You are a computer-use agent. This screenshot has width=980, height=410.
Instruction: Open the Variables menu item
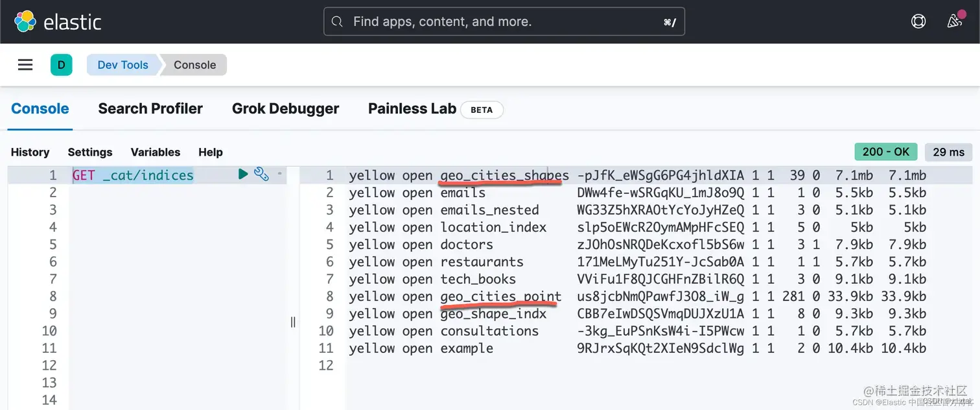(155, 152)
